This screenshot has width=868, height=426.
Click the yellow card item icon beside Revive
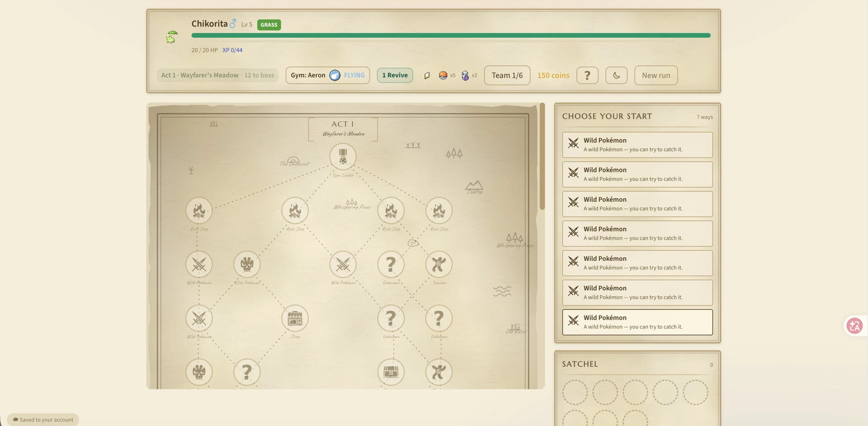click(427, 76)
